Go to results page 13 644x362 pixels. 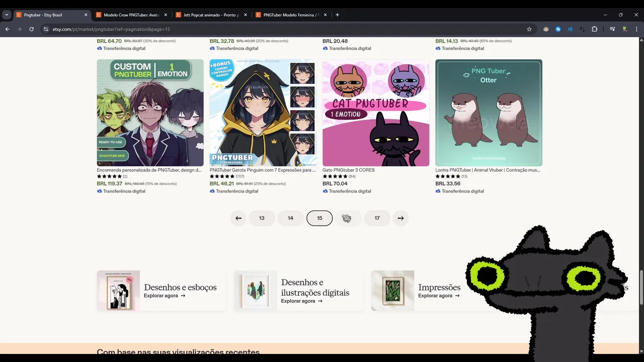click(262, 218)
